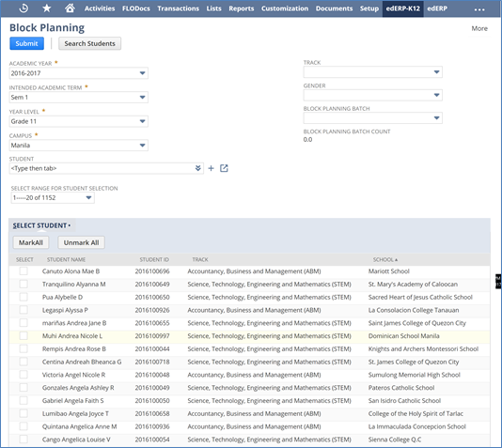Go to the Home icon
The height and width of the screenshot is (448, 502).
coord(70,8)
